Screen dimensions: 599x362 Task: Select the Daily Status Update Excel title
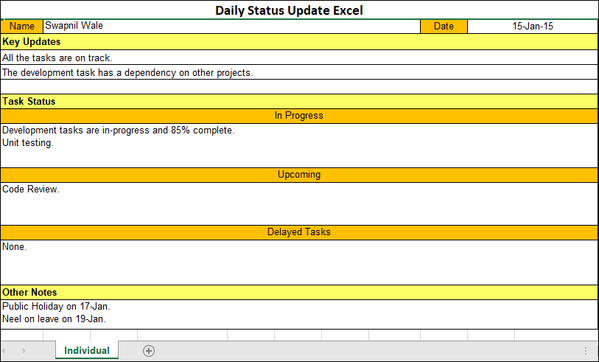click(289, 10)
